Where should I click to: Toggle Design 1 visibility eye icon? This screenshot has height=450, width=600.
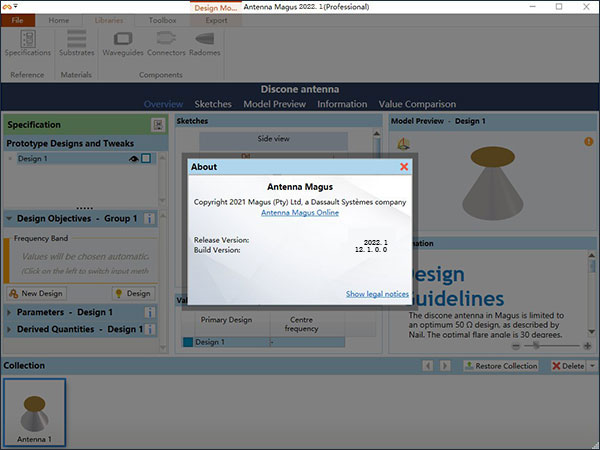tap(132, 159)
